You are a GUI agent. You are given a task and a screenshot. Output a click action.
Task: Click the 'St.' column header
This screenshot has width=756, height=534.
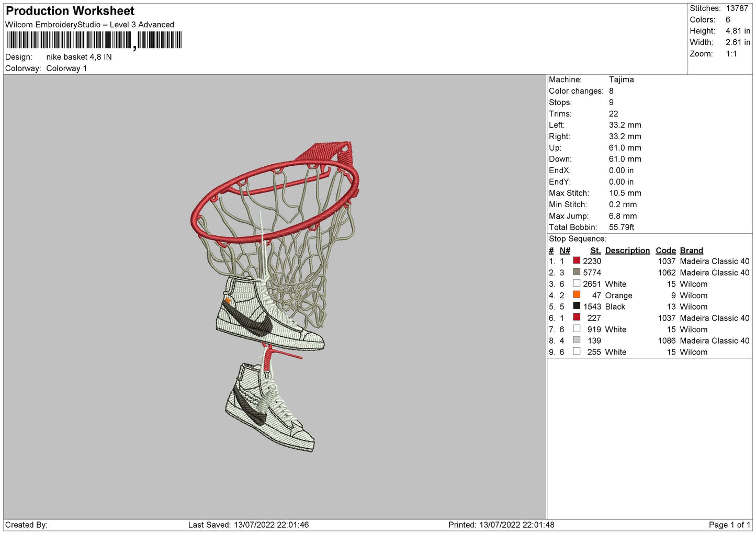[x=595, y=251]
